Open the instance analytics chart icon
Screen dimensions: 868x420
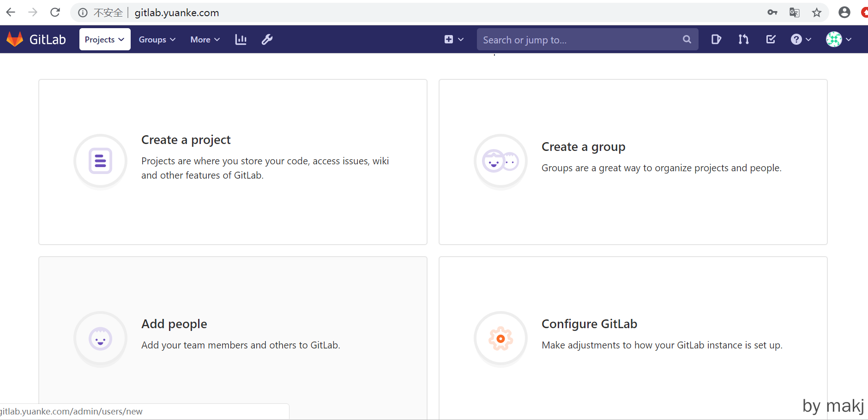[241, 40]
